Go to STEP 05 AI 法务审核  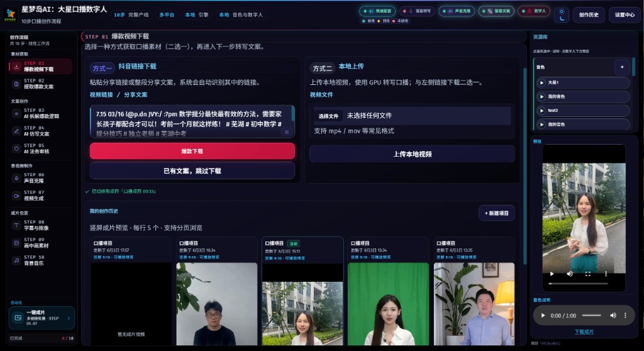[x=40, y=148]
